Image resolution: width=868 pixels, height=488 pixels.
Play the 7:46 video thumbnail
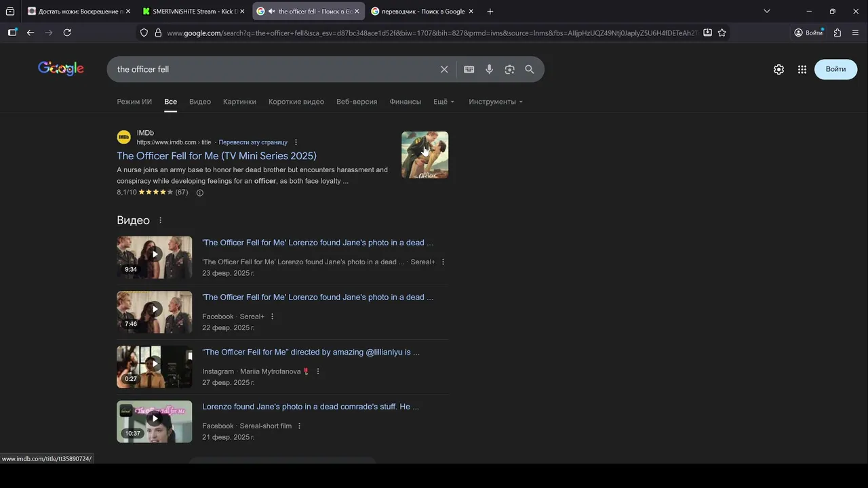click(155, 312)
